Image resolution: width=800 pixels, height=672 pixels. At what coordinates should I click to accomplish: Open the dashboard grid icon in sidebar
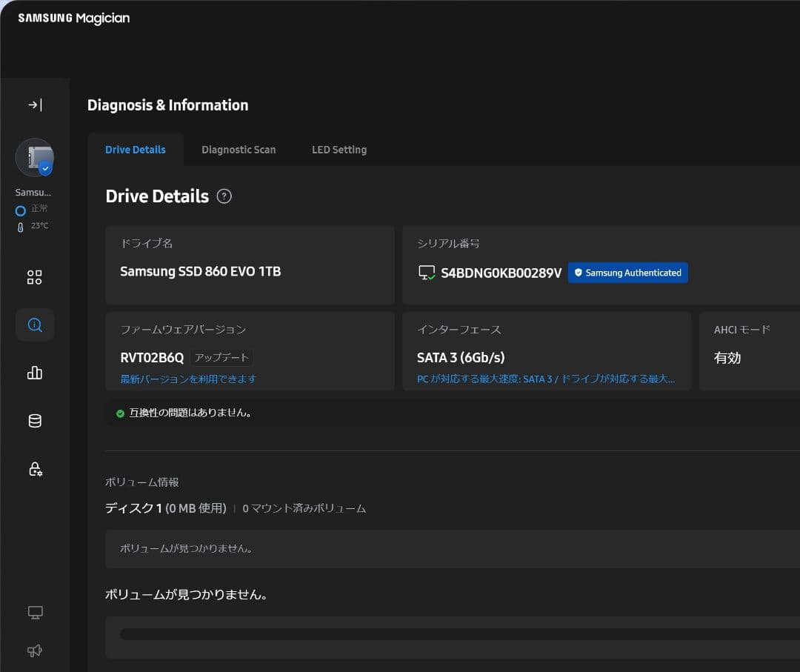coord(35,277)
